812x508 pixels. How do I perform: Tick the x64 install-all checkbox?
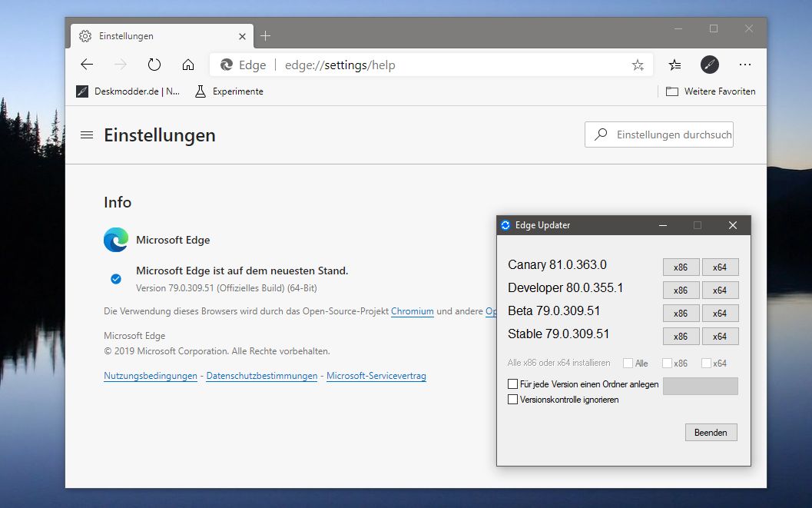point(706,363)
